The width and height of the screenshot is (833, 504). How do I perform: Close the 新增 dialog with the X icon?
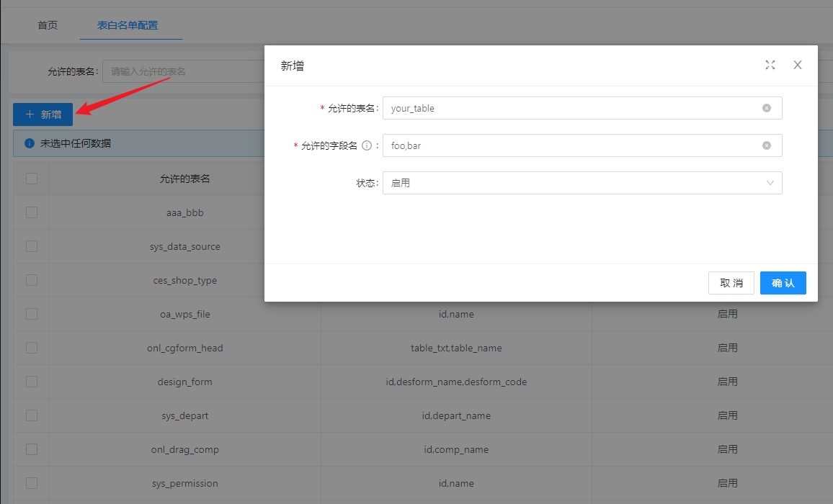[x=798, y=65]
